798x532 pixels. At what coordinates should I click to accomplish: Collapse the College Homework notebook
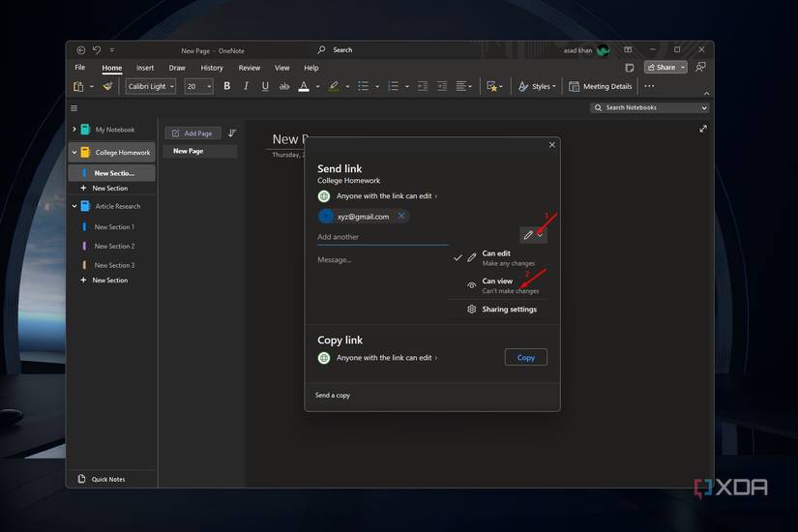[74, 152]
